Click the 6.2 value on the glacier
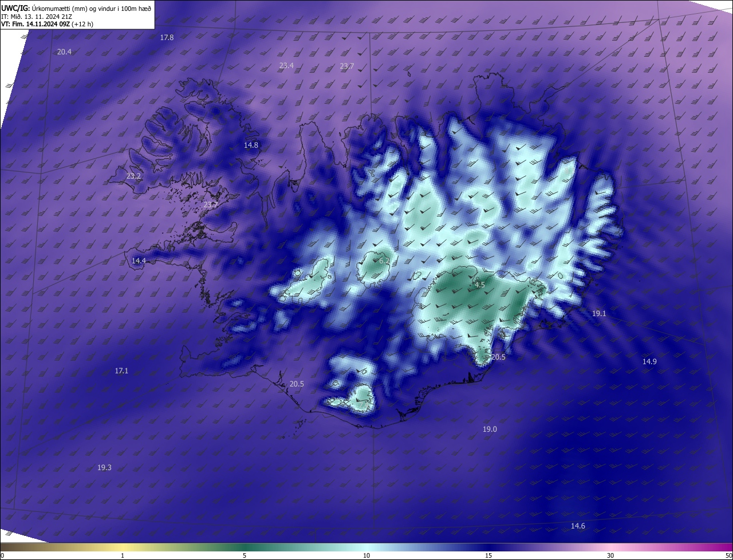Screen dimensions: 733x560 point(384,261)
